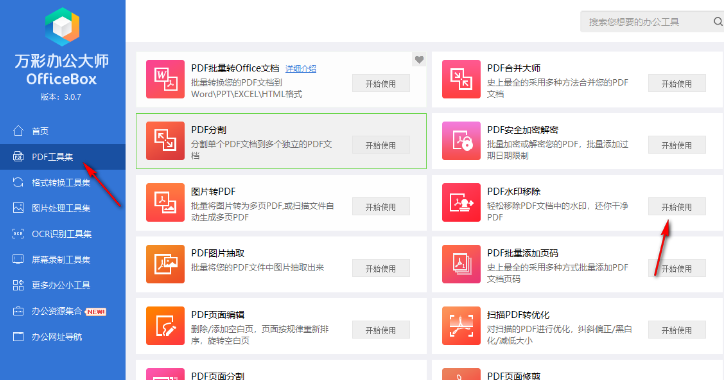Screen dimensions: 724x380
Task: Click the search magnifier icon
Action: point(718,22)
